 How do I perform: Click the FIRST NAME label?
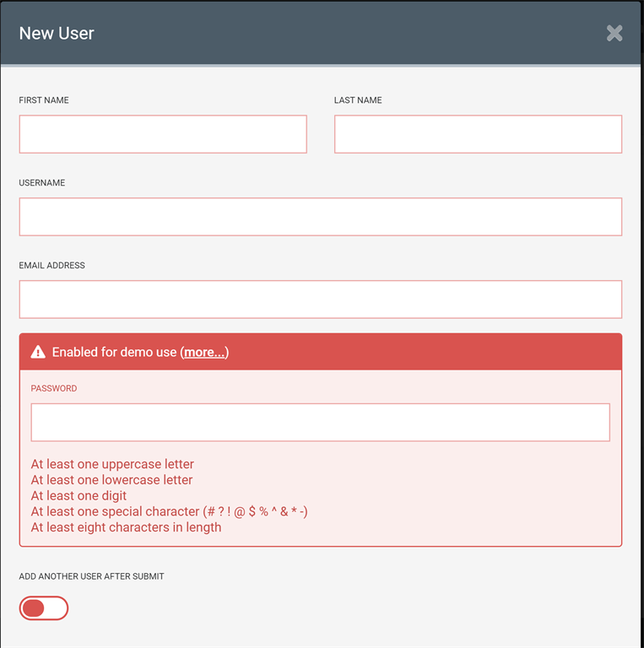44,100
